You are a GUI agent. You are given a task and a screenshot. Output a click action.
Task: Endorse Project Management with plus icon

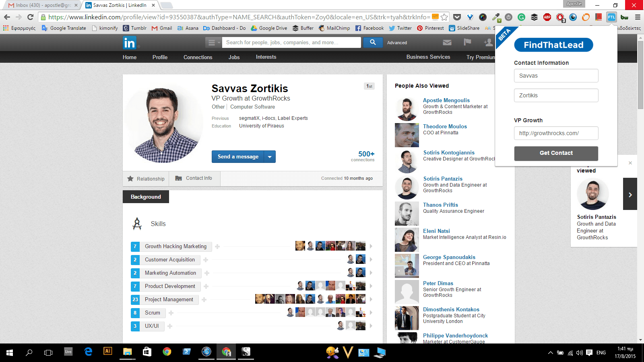[x=204, y=300]
